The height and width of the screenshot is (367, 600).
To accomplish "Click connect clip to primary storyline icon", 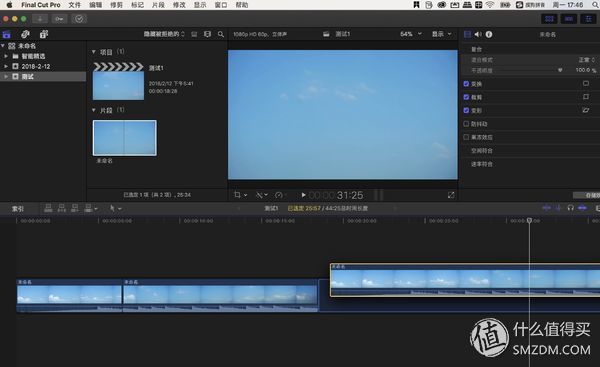I will [x=48, y=208].
